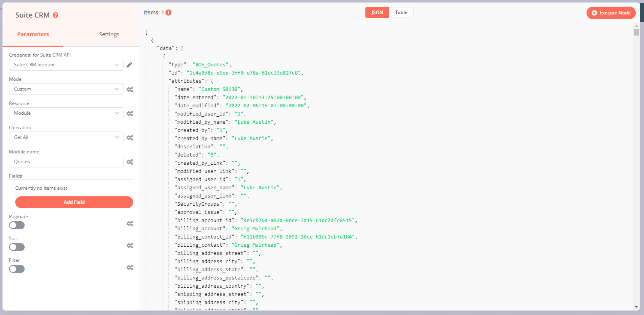Viewport: 644px width, 315px height.
Task: Click the id value "1c4a0d8e-e5ee-3ff0-e78a-61dc33e827c8"
Action: click(243, 73)
